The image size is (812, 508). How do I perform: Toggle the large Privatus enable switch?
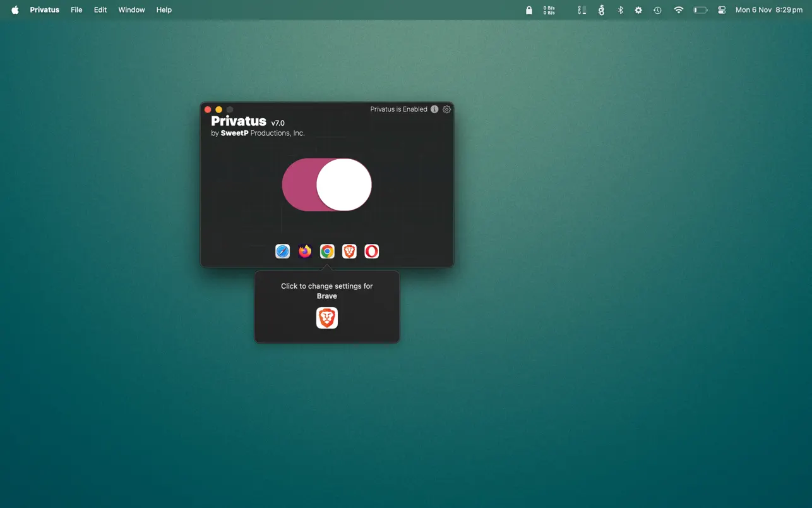(x=326, y=184)
